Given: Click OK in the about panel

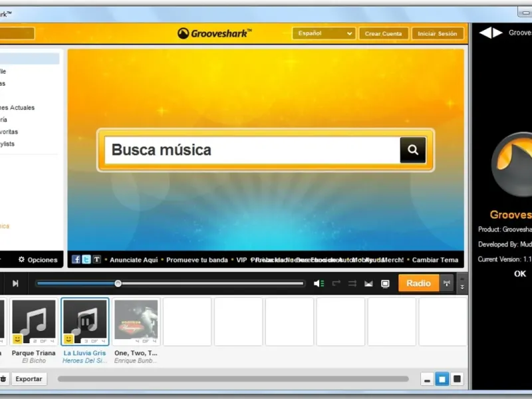Looking at the screenshot, I should click(520, 273).
